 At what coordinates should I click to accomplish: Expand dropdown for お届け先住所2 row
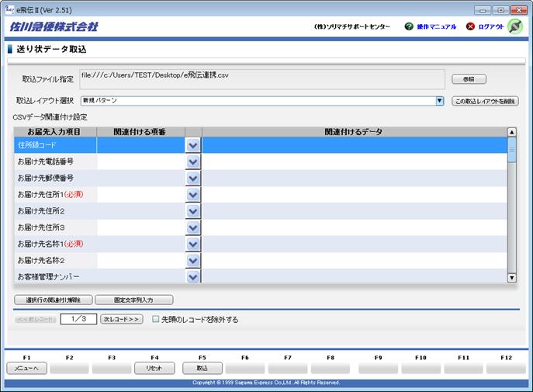tap(192, 211)
